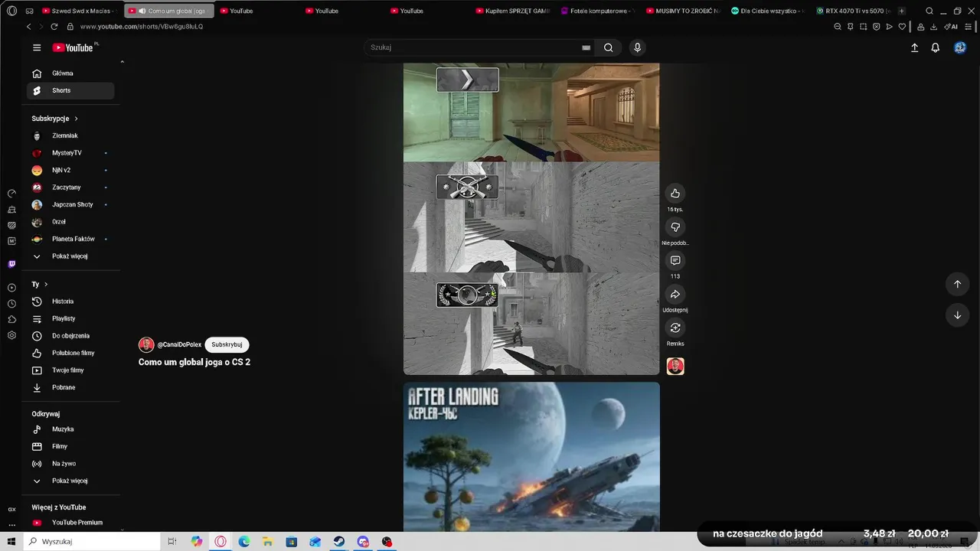Start voice search with the microphone
Image resolution: width=980 pixels, height=551 pixels.
point(637,47)
